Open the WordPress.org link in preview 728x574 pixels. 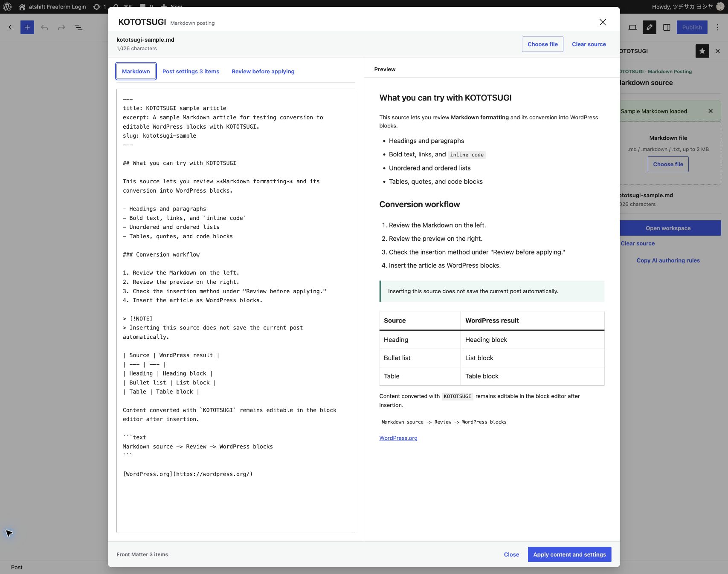(x=398, y=438)
